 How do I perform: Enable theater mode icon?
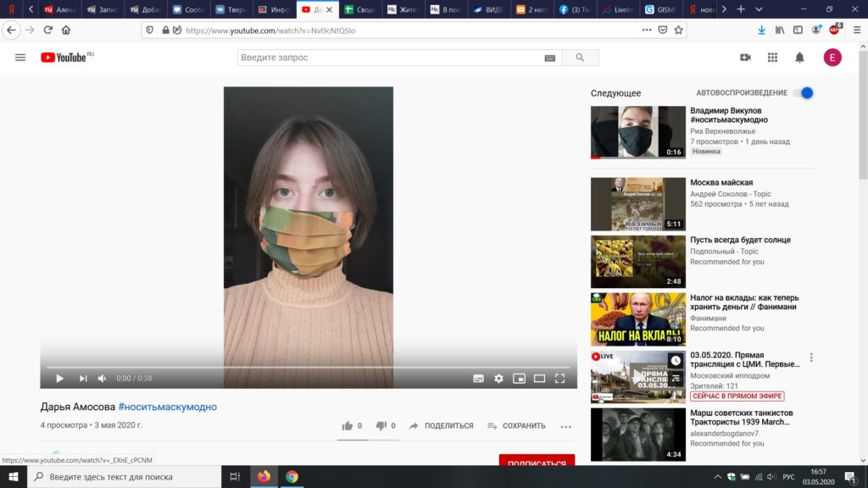[x=539, y=378]
